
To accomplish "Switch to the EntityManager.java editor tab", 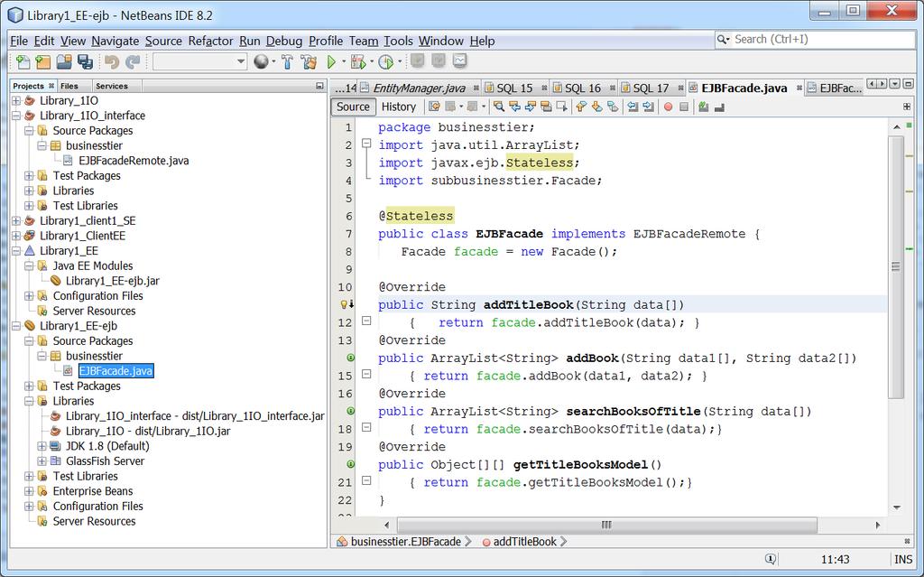I will tap(419, 88).
